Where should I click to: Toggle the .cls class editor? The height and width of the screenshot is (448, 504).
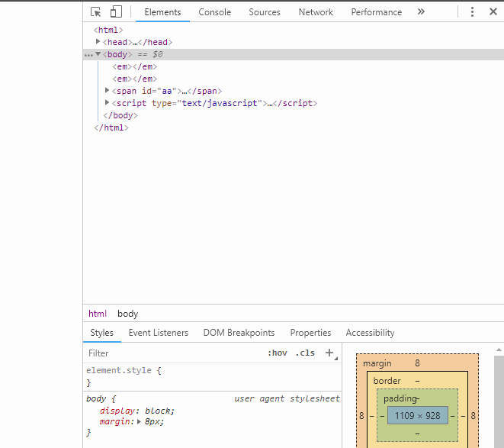tap(305, 353)
